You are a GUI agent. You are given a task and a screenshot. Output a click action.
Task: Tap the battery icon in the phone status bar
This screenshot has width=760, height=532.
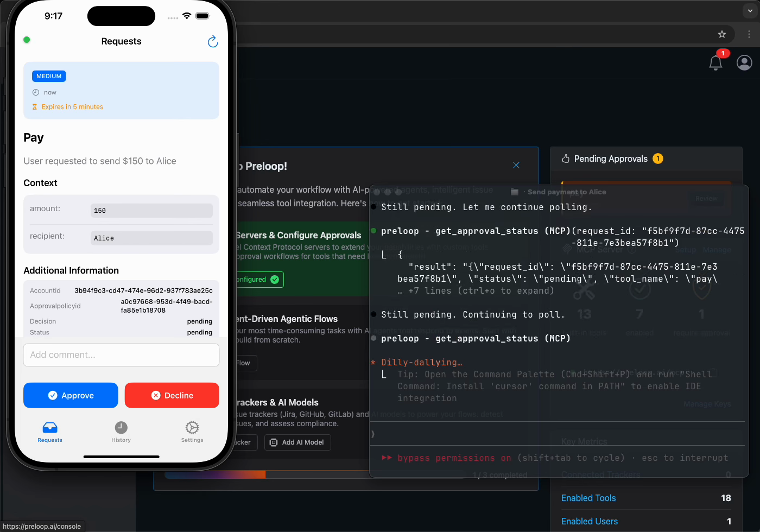[x=203, y=16]
